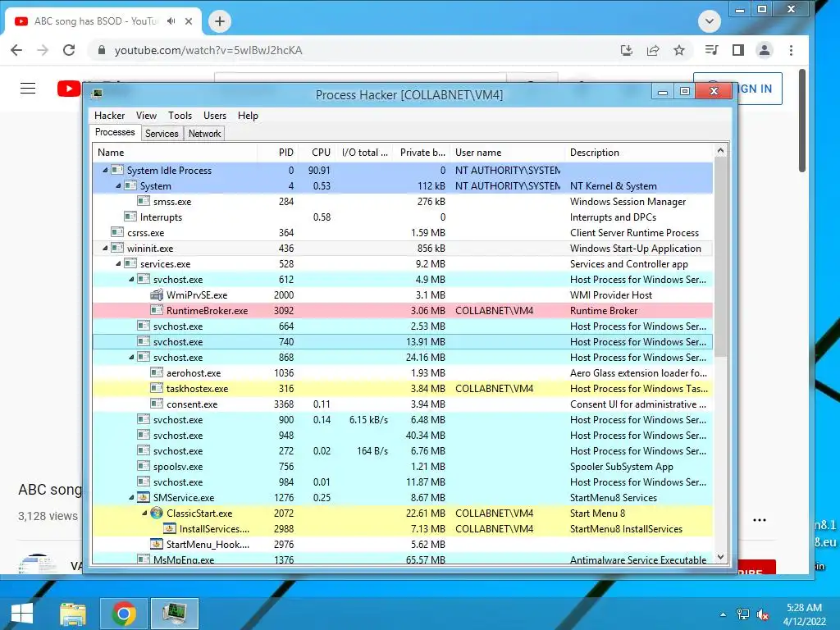Click the muted volume tray icon
The image size is (840, 630).
(763, 615)
